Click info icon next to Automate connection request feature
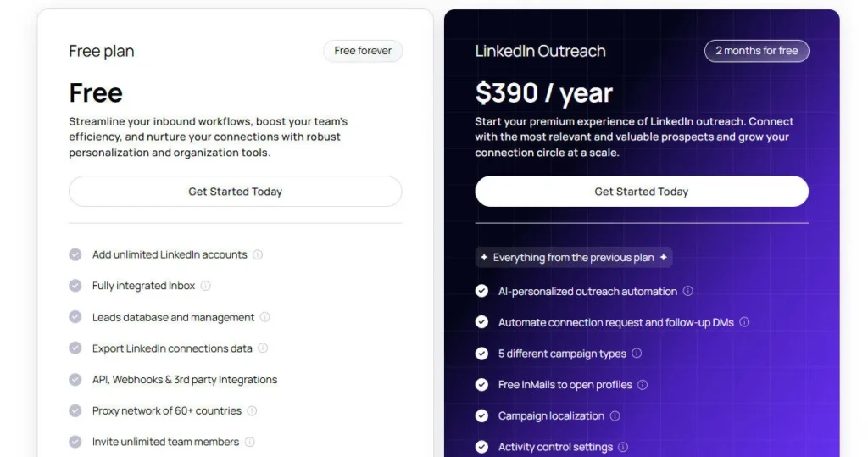The width and height of the screenshot is (868, 457). pyautogui.click(x=743, y=322)
